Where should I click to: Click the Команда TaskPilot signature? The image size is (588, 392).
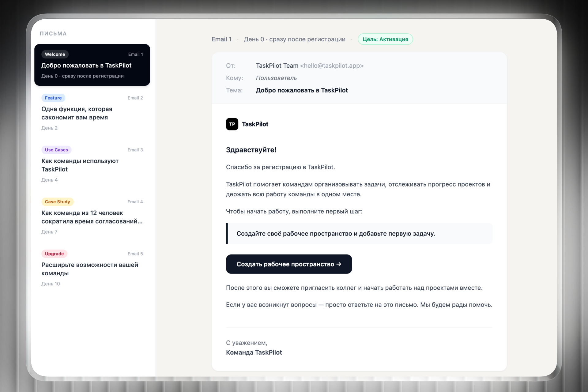click(x=254, y=352)
